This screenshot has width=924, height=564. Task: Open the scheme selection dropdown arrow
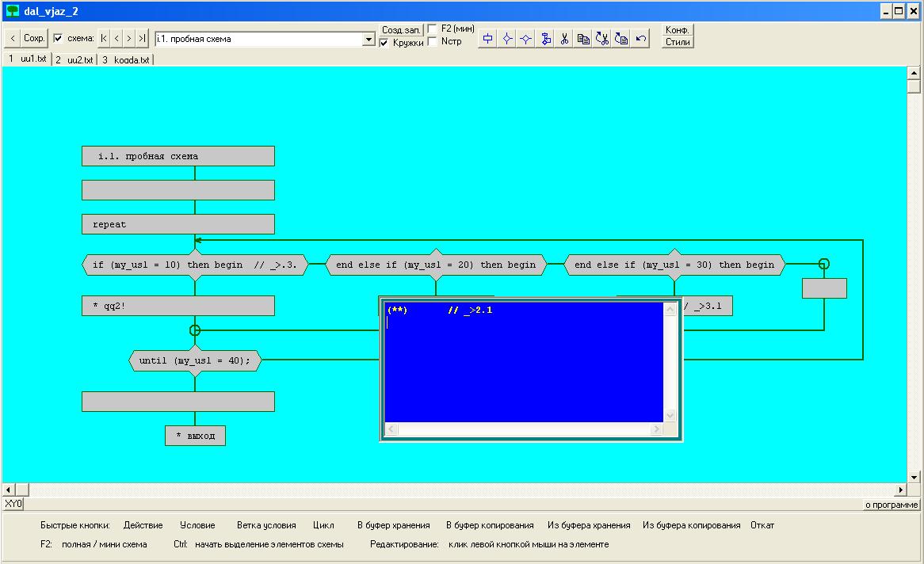point(368,39)
